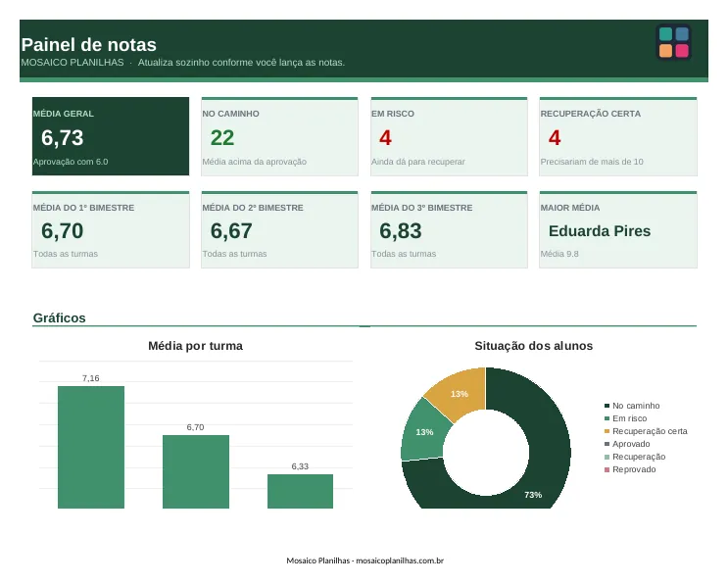This screenshot has height=585, width=728.
Task: Select the Média do 3º Bimestre card
Action: [449, 229]
